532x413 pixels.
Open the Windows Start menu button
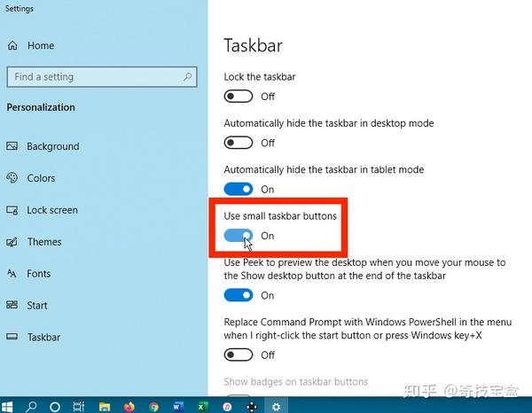point(6,407)
